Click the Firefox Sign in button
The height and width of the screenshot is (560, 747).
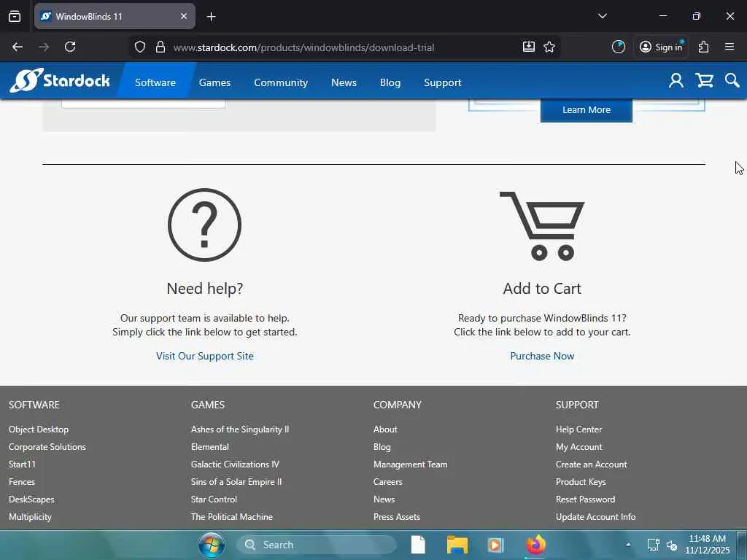point(661,47)
